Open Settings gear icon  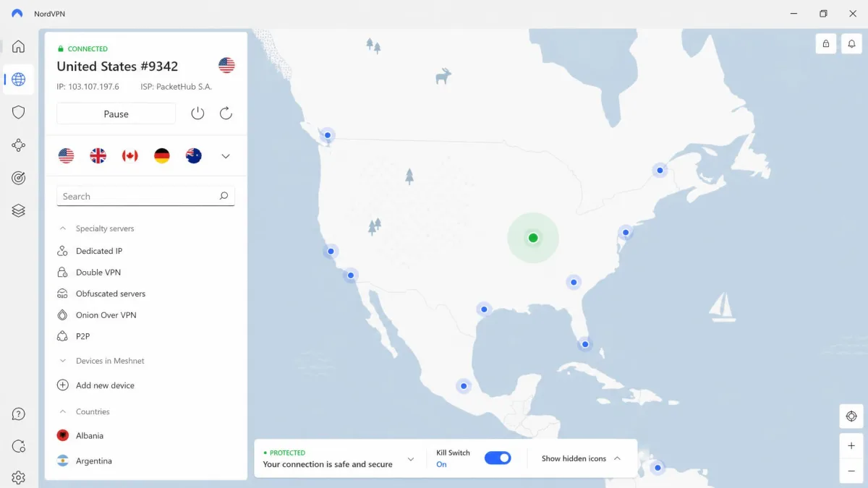coord(19,478)
